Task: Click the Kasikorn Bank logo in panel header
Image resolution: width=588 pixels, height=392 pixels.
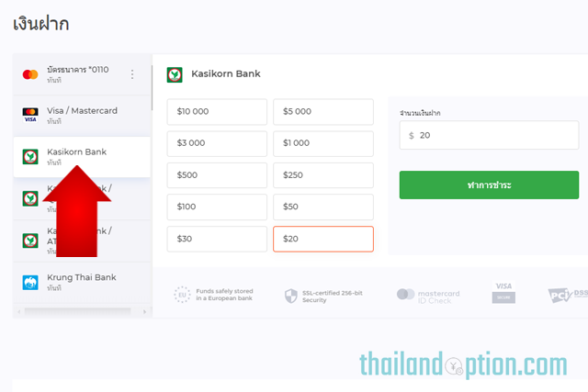Action: point(175,74)
